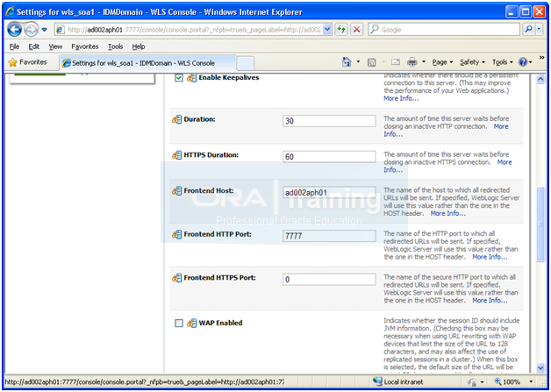
Task: Go forward with the browser Forward button
Action: pyautogui.click(x=32, y=30)
